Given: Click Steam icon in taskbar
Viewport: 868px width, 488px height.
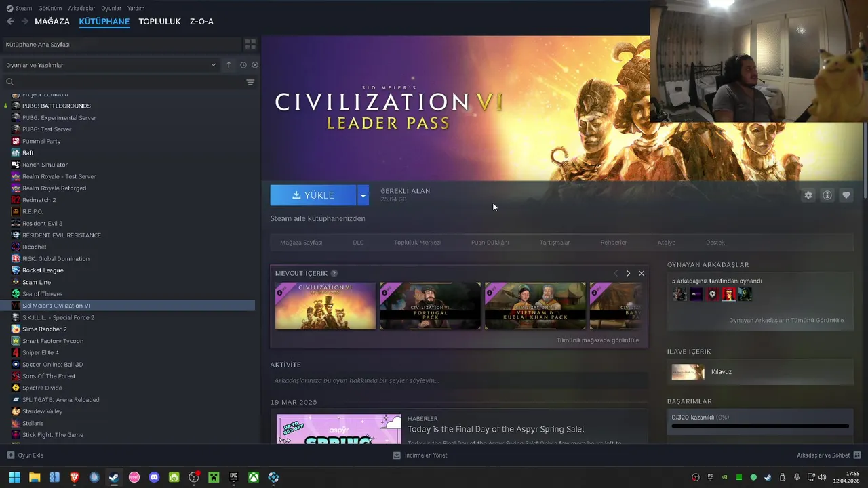Looking at the screenshot, I should point(114,477).
